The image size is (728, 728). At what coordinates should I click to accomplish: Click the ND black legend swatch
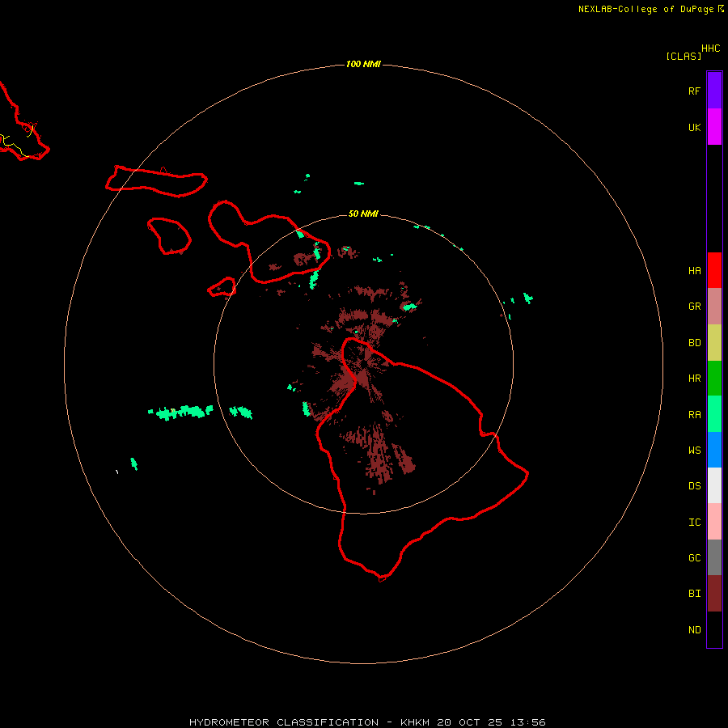click(x=714, y=629)
